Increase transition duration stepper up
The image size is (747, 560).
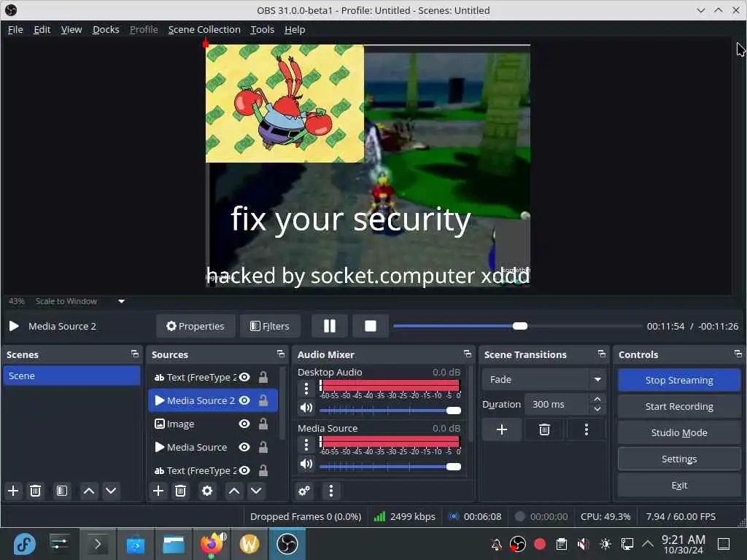(597, 399)
